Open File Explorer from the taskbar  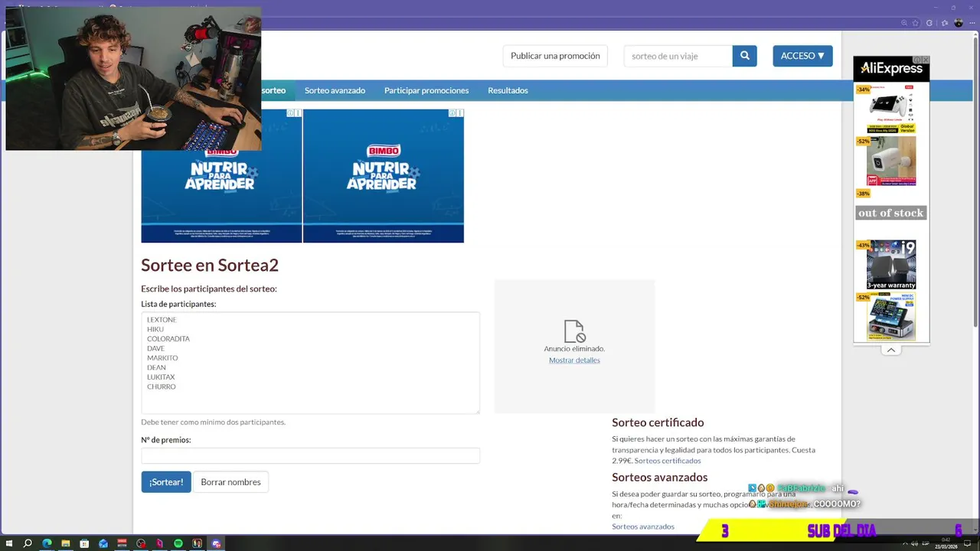(66, 543)
